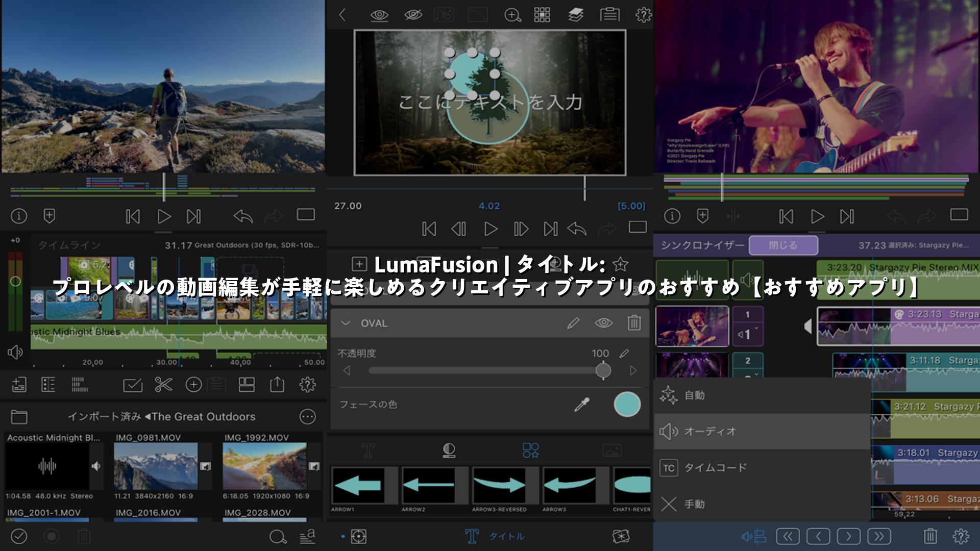
Task: Tap the share export icon in left toolbar
Action: pyautogui.click(x=277, y=384)
